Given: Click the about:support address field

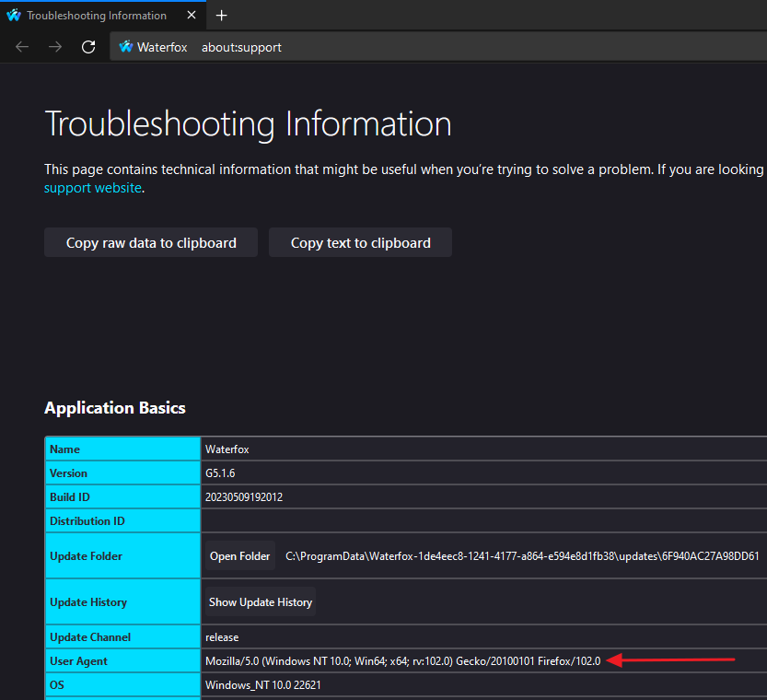Looking at the screenshot, I should (x=241, y=47).
